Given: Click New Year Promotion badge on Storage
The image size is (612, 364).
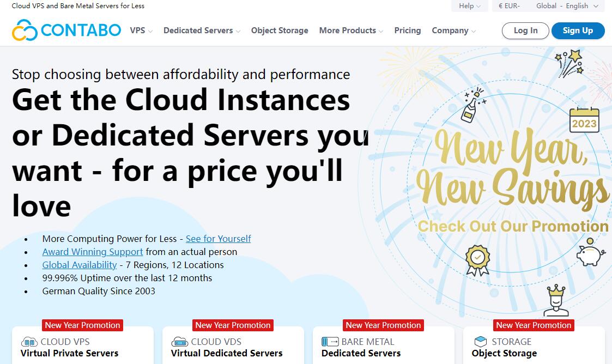Looking at the screenshot, I should 534,325.
